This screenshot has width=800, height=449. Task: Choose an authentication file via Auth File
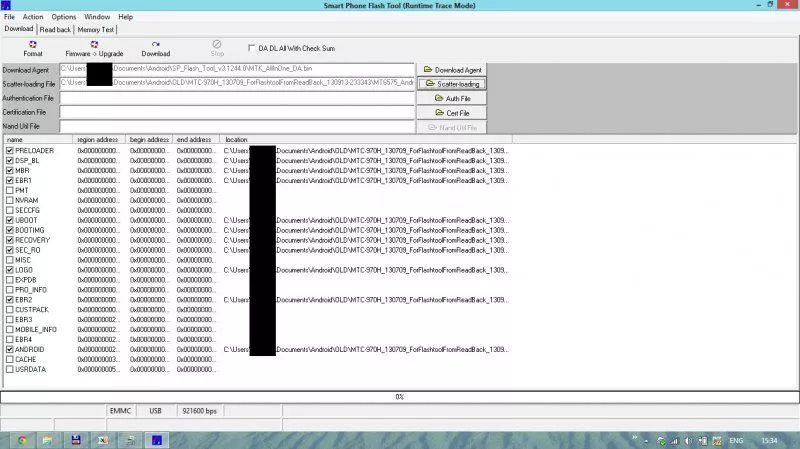point(451,99)
